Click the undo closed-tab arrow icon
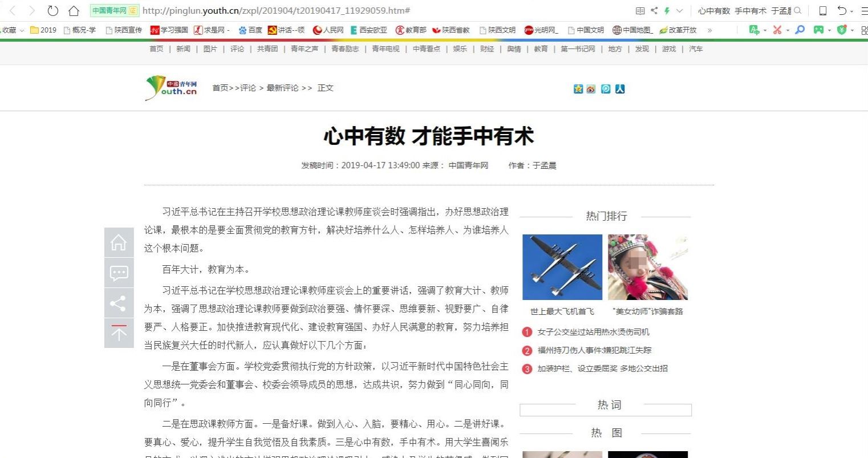 [842, 11]
